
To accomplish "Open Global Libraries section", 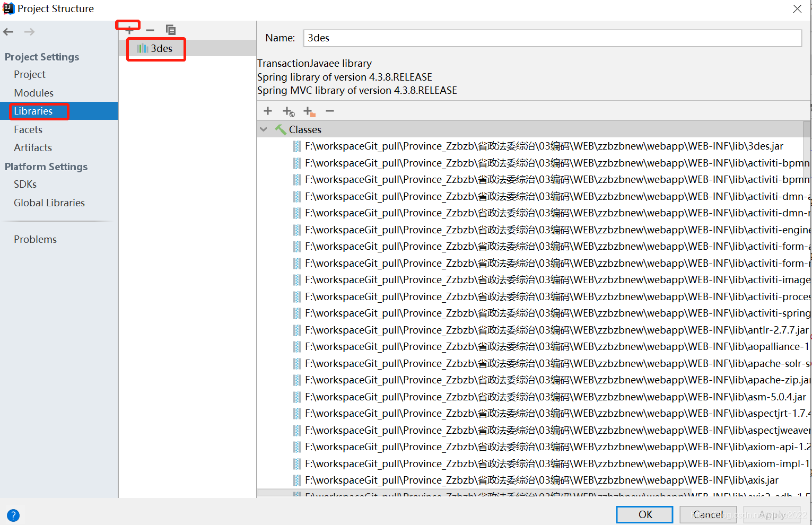I will click(49, 203).
